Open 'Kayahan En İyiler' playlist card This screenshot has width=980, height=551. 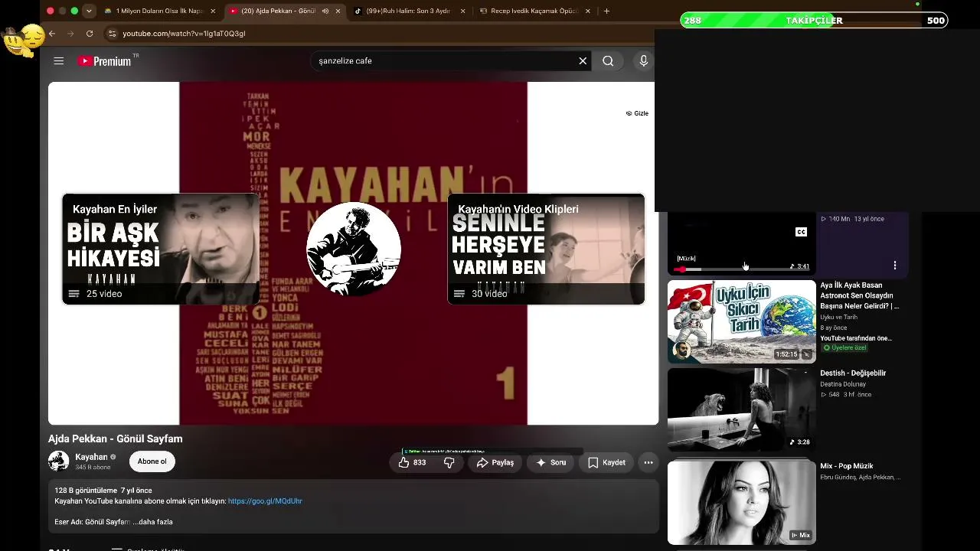pyautogui.click(x=161, y=249)
